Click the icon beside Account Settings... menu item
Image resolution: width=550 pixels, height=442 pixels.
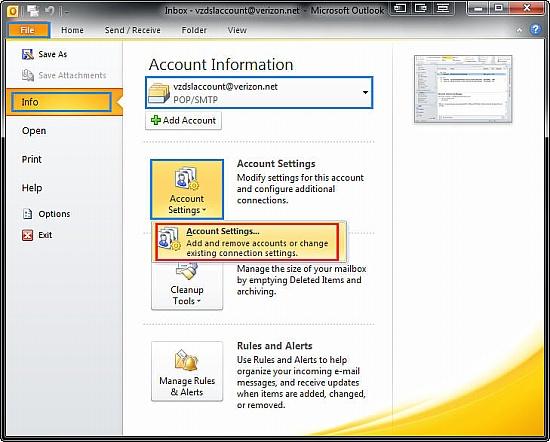click(x=169, y=238)
